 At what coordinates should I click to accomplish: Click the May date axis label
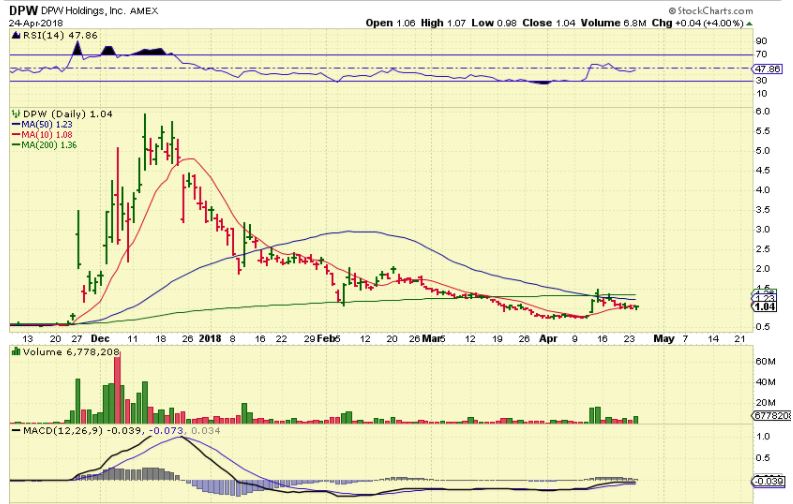click(x=664, y=339)
